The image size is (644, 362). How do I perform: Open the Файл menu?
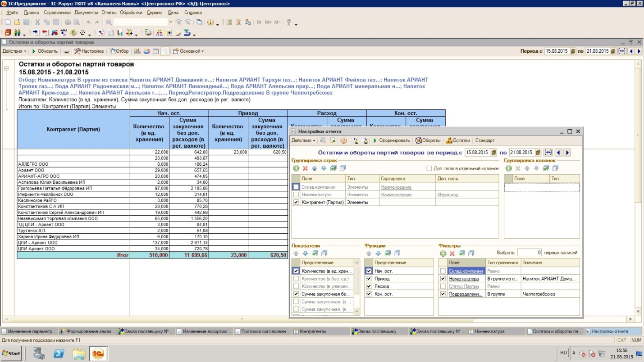(x=12, y=13)
